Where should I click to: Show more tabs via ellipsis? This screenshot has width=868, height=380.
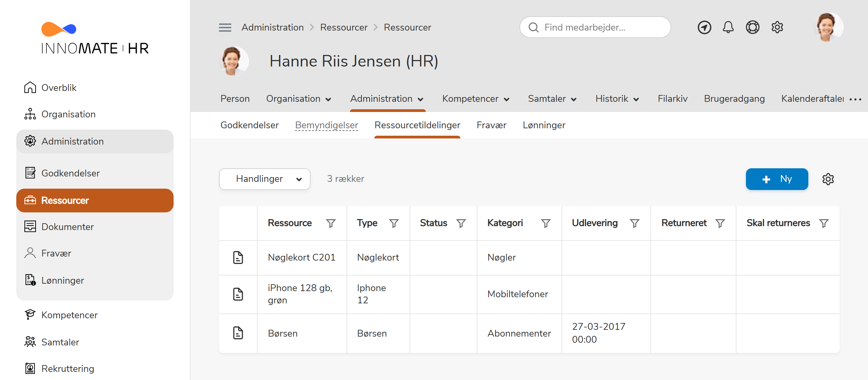855,99
